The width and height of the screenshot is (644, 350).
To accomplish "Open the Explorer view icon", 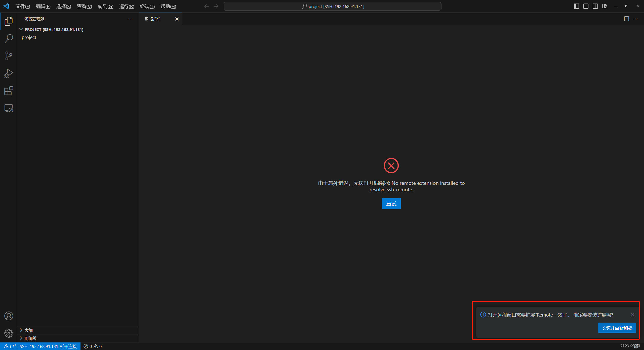I will coord(9,21).
